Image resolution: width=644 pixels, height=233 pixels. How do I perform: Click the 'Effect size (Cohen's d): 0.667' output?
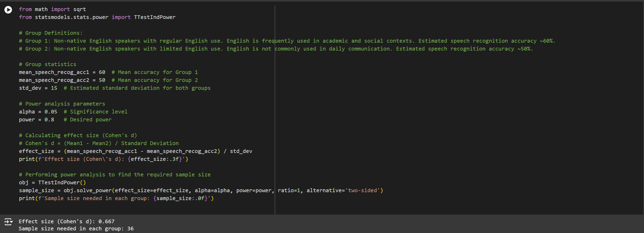pyautogui.click(x=66, y=221)
